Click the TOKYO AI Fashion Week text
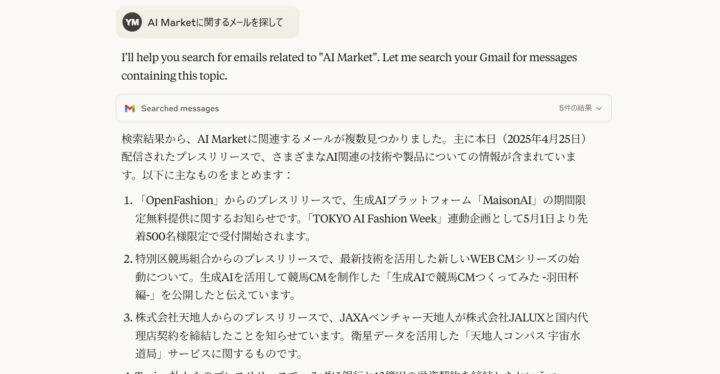 (x=375, y=218)
